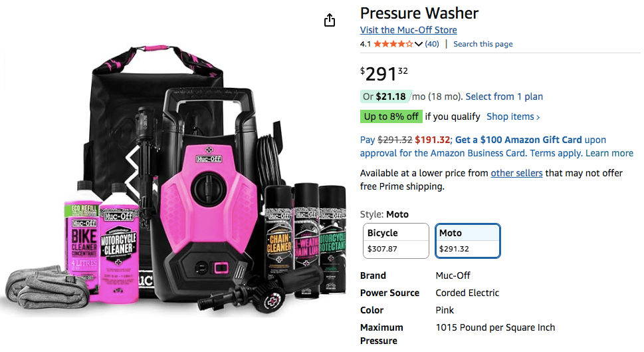Expand the rating breakdown chevron
This screenshot has width=644, height=352.
[419, 45]
